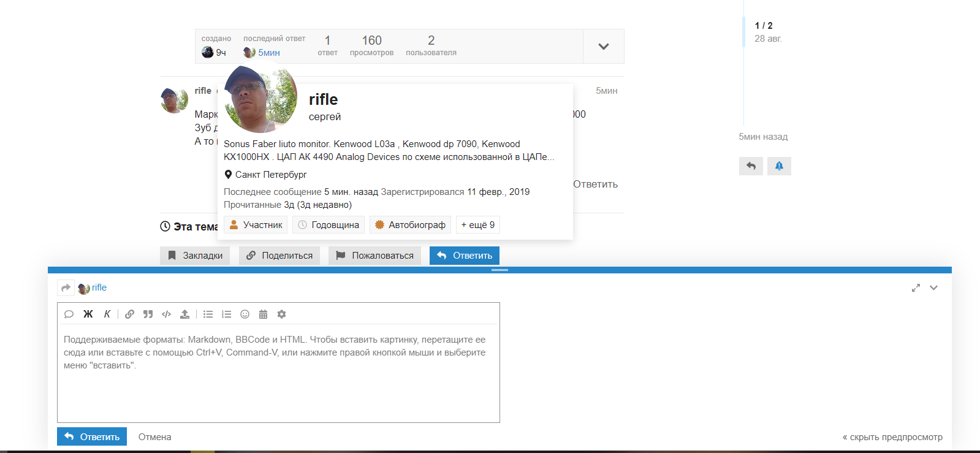Click the post author avatar left of the post
This screenshot has height=453, width=980.
coord(174,101)
